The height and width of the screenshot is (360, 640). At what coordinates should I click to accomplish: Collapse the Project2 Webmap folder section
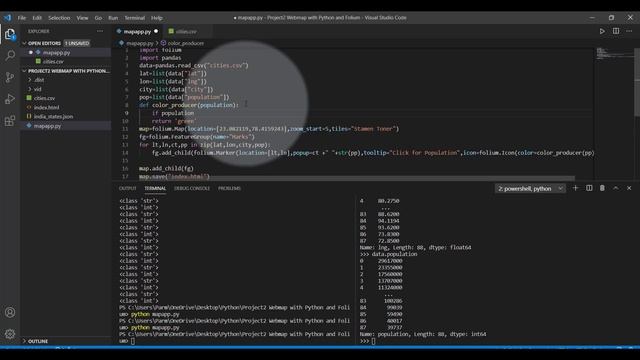24,71
